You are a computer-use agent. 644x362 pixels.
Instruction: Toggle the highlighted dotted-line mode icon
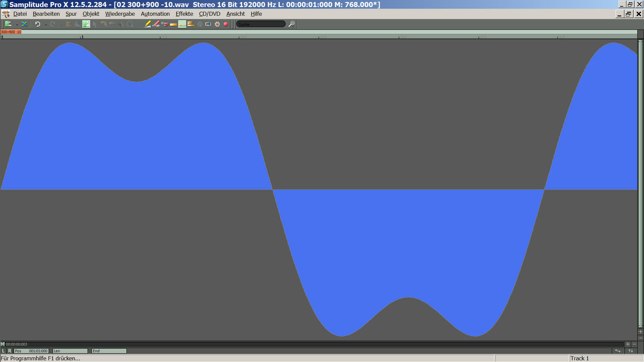click(182, 24)
